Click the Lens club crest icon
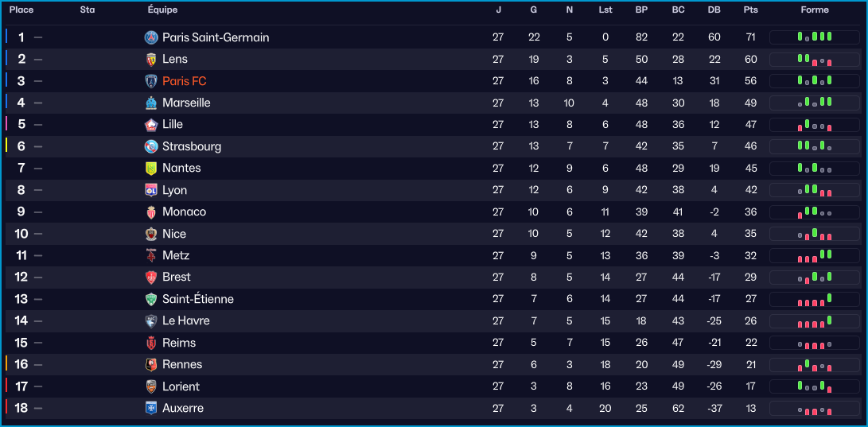Screen dimensions: 868x427 pyautogui.click(x=151, y=59)
